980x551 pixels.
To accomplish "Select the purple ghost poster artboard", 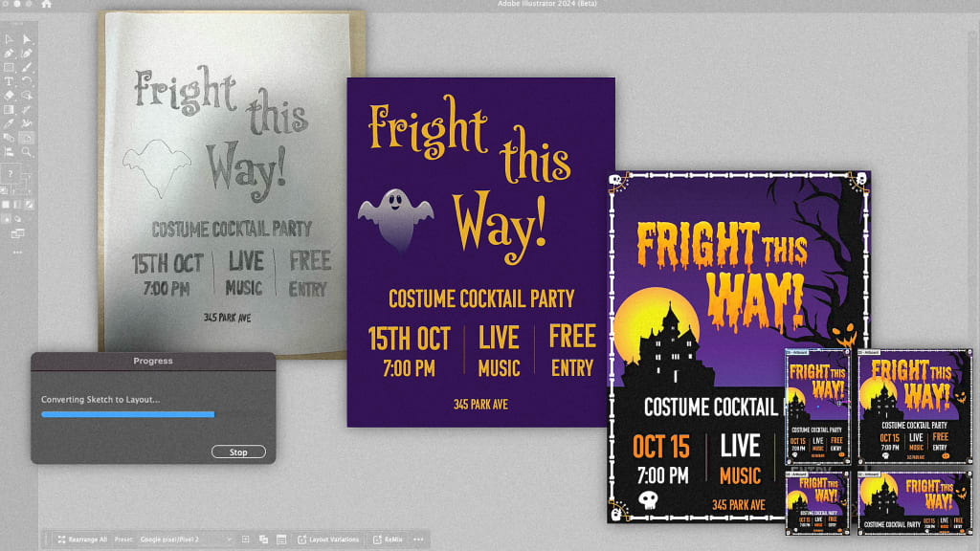I will tap(480, 252).
